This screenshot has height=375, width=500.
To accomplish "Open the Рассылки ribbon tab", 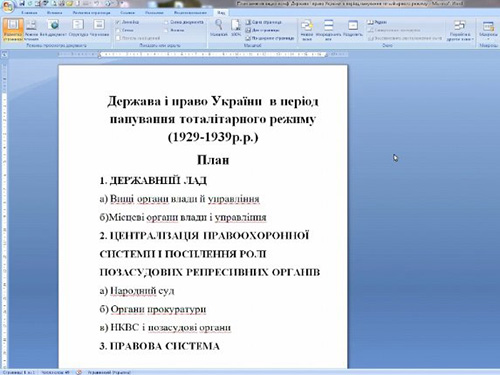I will (x=154, y=13).
